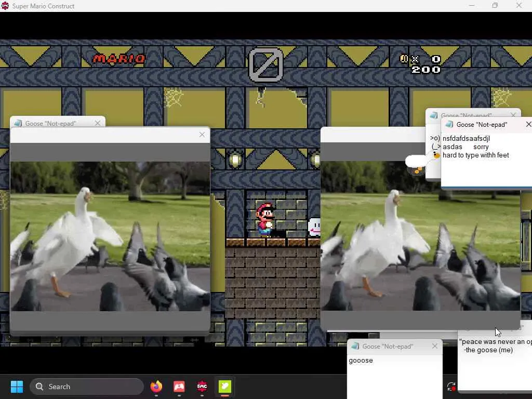Click notepad icon in left Not-epad title
The width and height of the screenshot is (532, 399).
18,123
